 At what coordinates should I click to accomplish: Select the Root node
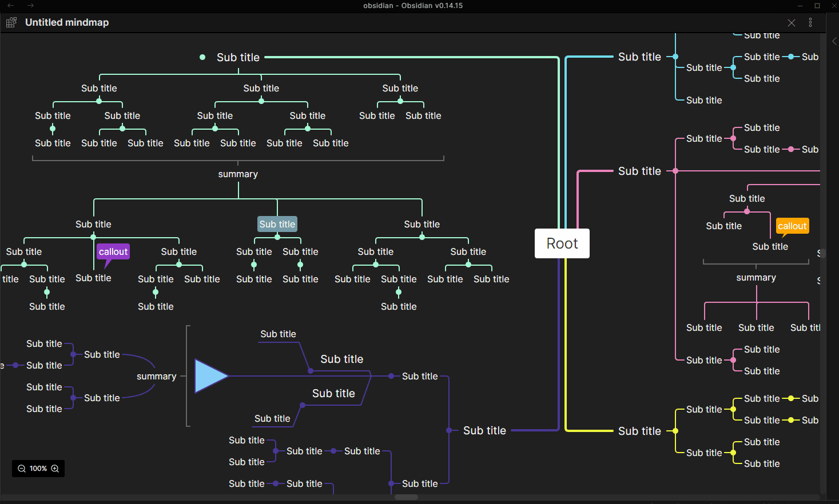[x=562, y=243]
